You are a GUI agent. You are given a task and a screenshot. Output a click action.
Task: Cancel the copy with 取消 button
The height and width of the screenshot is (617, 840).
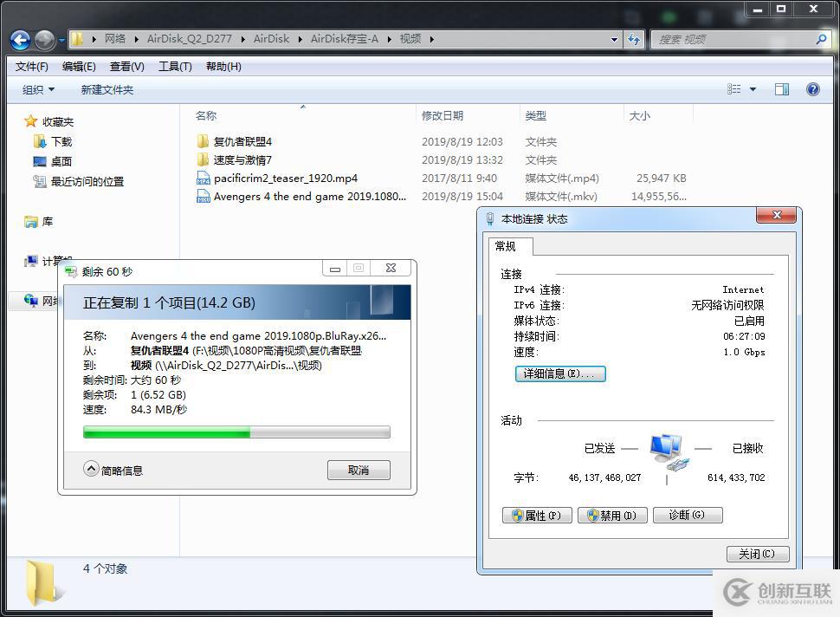point(359,471)
